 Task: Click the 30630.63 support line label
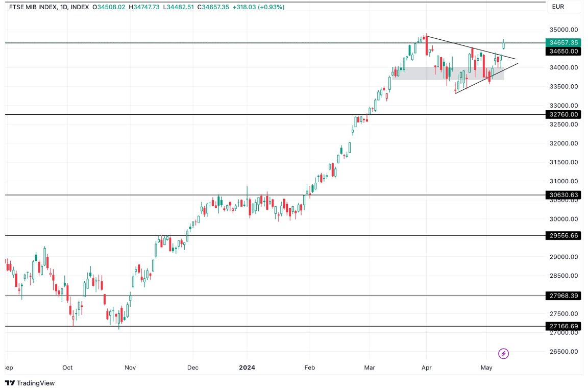[563, 194]
